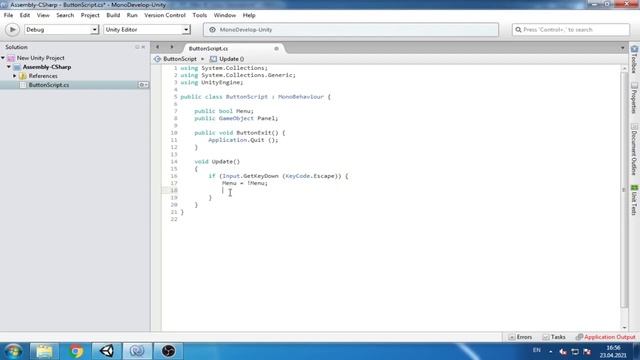This screenshot has width=640, height=360.
Task: Open the Tools menu
Action: pyautogui.click(x=200, y=15)
